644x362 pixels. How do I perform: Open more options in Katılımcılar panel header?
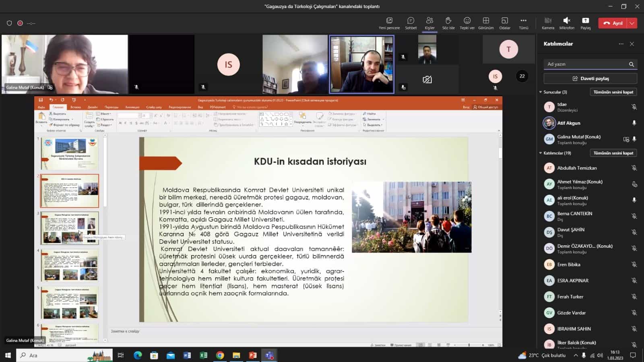(621, 44)
